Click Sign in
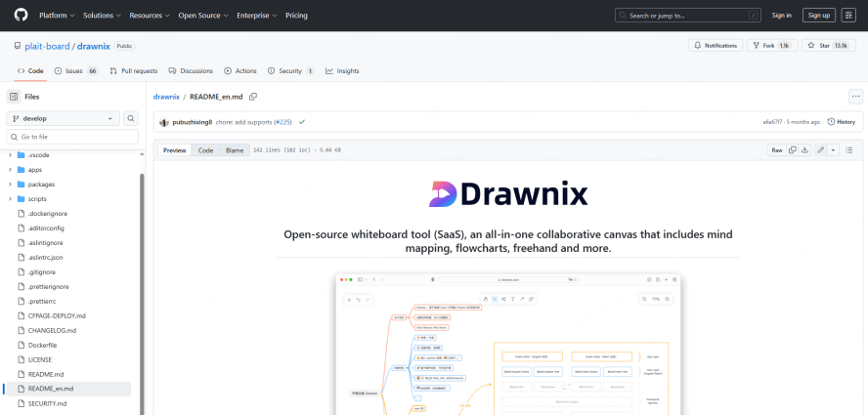The image size is (868, 415). click(781, 16)
